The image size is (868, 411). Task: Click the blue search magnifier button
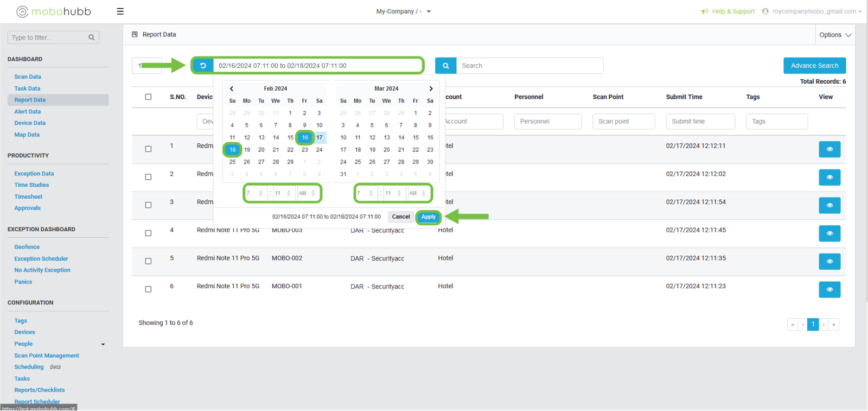[445, 66]
